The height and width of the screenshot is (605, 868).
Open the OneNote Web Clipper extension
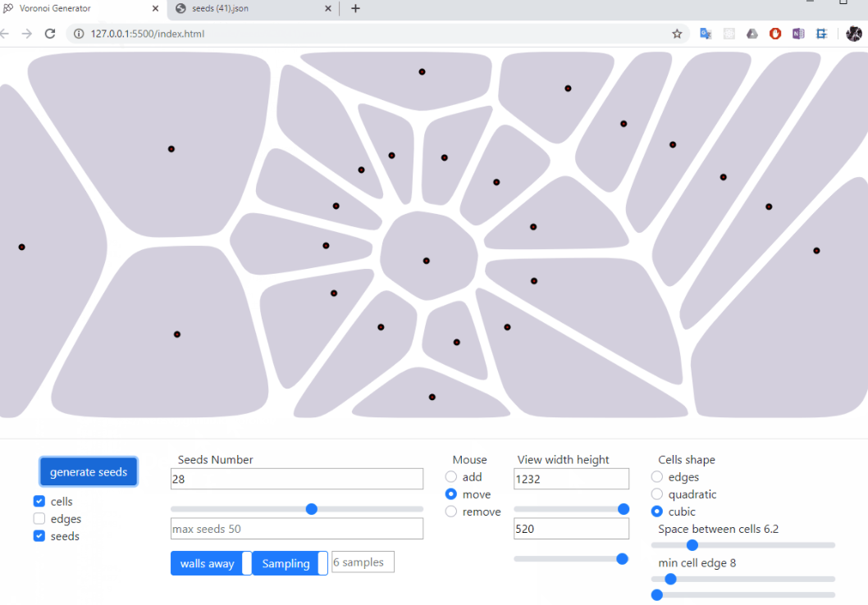click(x=797, y=34)
